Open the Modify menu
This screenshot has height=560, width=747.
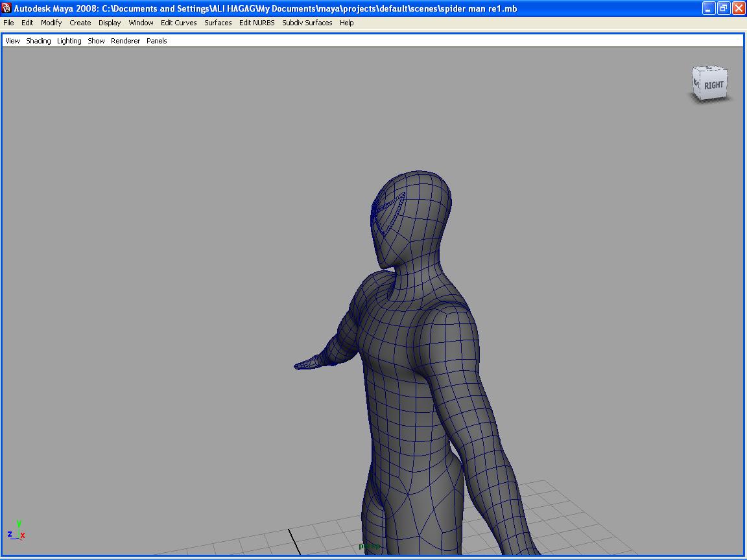click(x=51, y=23)
